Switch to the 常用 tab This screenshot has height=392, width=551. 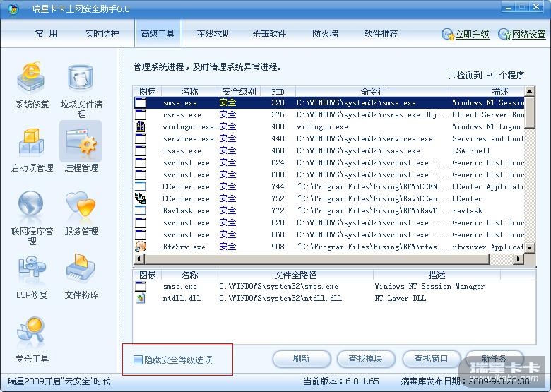(x=46, y=34)
